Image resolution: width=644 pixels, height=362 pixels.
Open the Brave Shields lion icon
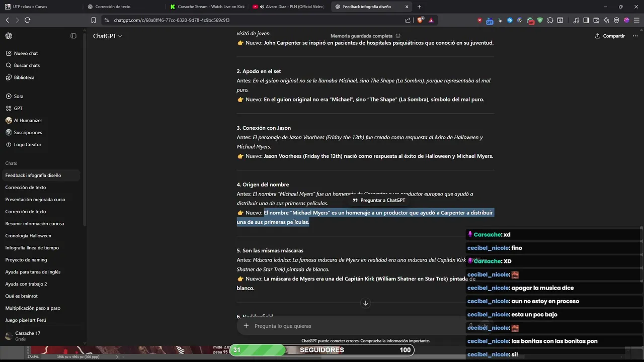pos(421,20)
